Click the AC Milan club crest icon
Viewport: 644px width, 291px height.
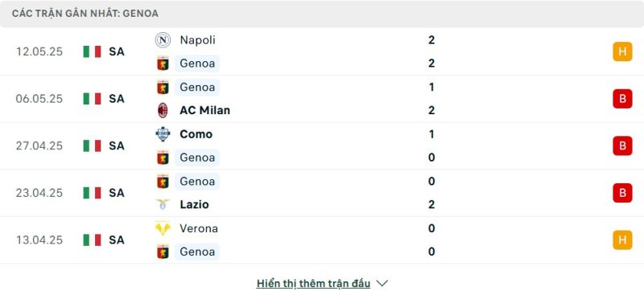[163, 110]
